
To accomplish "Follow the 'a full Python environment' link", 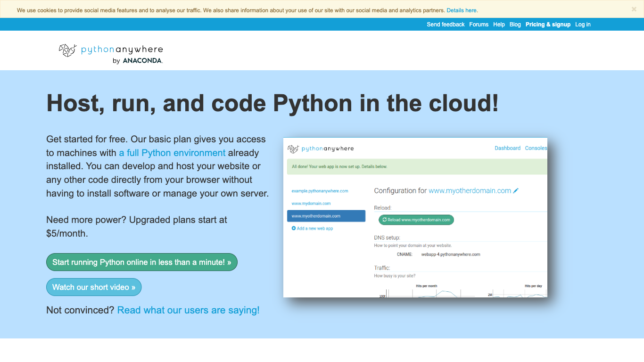I will click(x=172, y=153).
